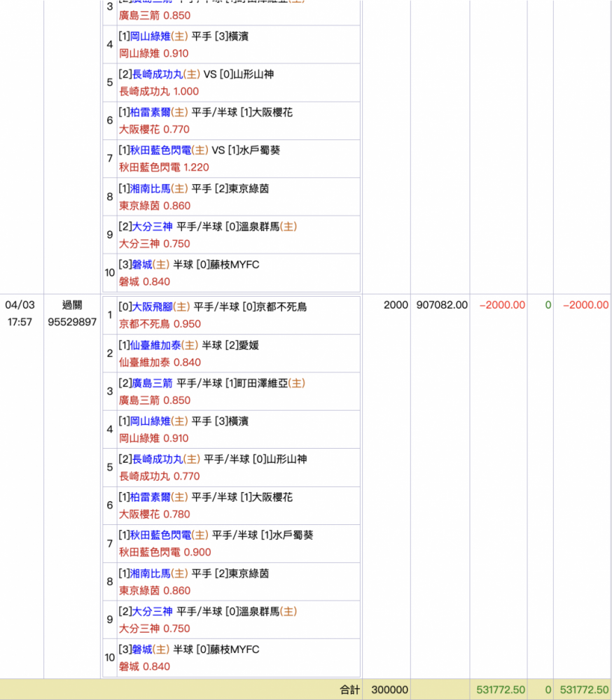Select the odds line "大阪櫻花 0.770"

[x=154, y=129]
